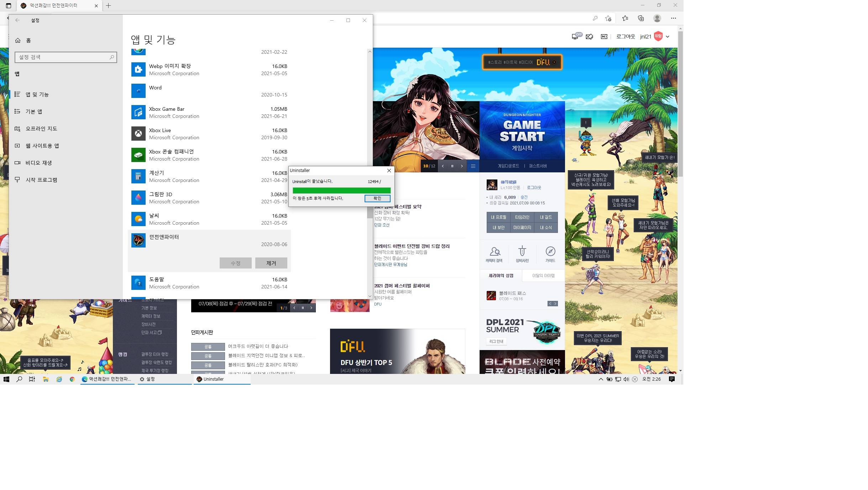Click 퍼스트서버 link under Game Start
Screen dimensions: 868x490
click(x=538, y=166)
